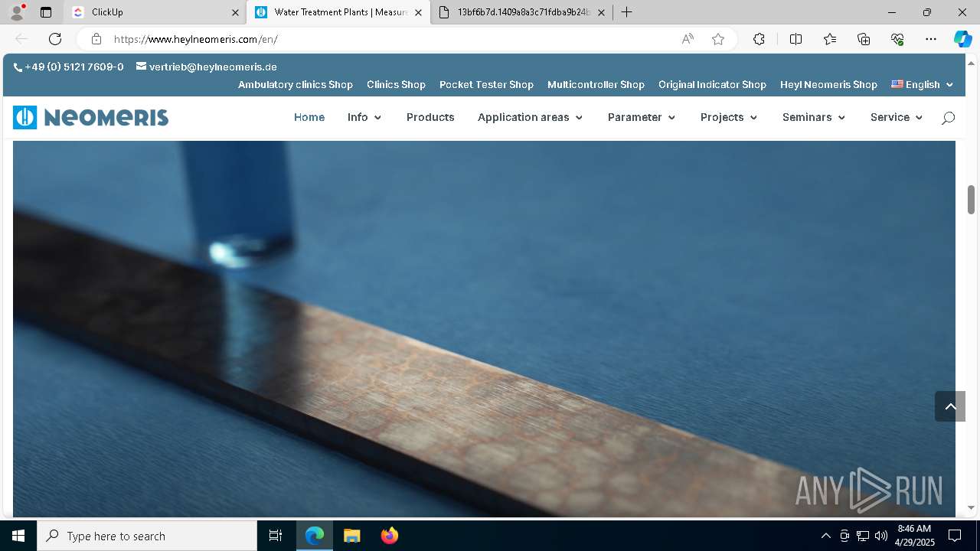The width and height of the screenshot is (980, 551).
Task: Open the tab actions menu icon
Action: [x=46, y=12]
